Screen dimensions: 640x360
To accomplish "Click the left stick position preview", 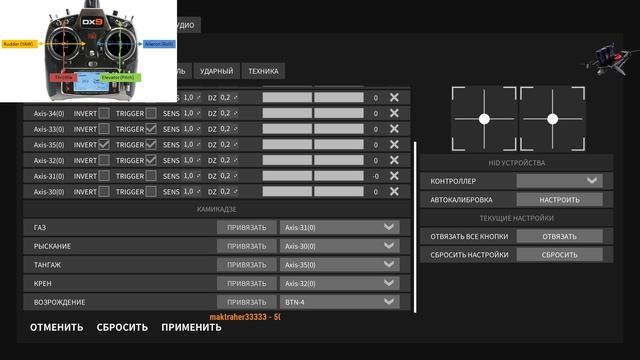I will (x=484, y=119).
